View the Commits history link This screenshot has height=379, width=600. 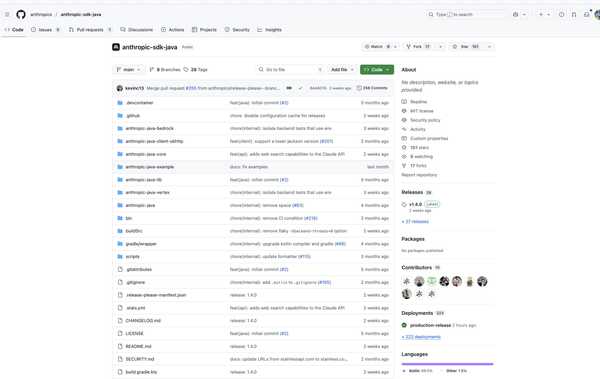point(372,88)
